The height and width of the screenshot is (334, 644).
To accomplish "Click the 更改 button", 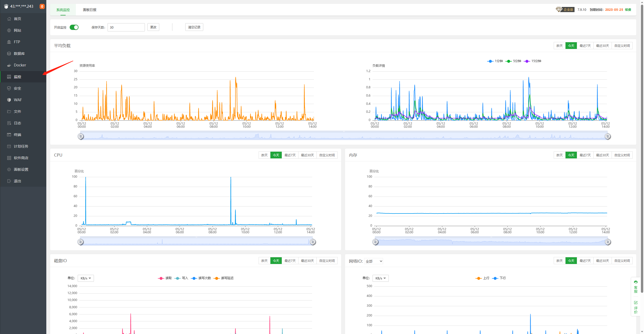I will pyautogui.click(x=153, y=27).
